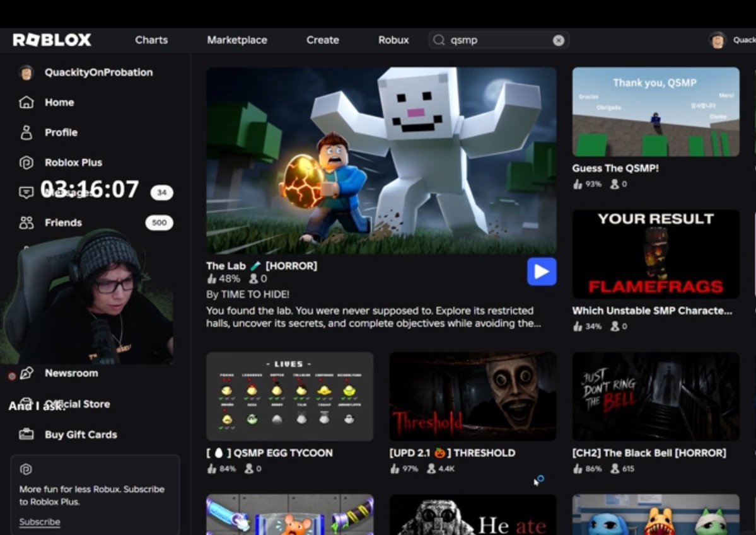Click QSMP EGG TYCOON 84% like icon
Image resolution: width=756 pixels, height=535 pixels.
coord(212,468)
